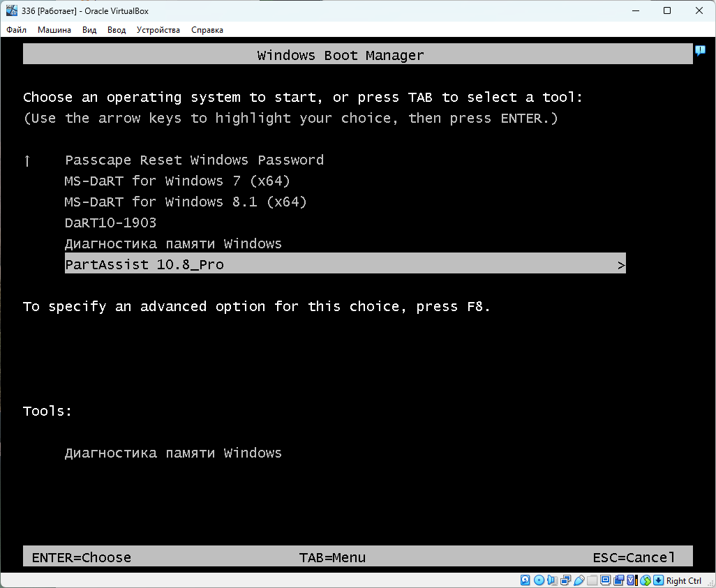
Task: Click the network adapters status icon
Action: click(566, 580)
